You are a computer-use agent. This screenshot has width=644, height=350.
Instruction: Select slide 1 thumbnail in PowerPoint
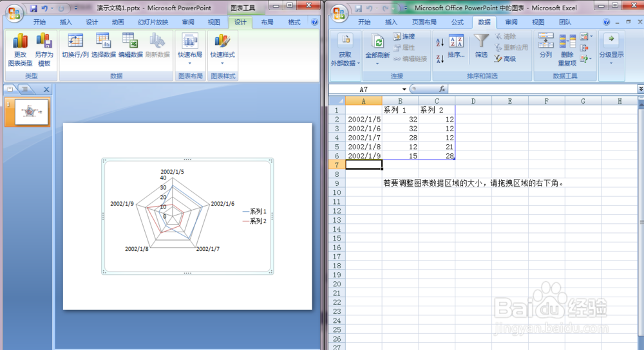31,112
